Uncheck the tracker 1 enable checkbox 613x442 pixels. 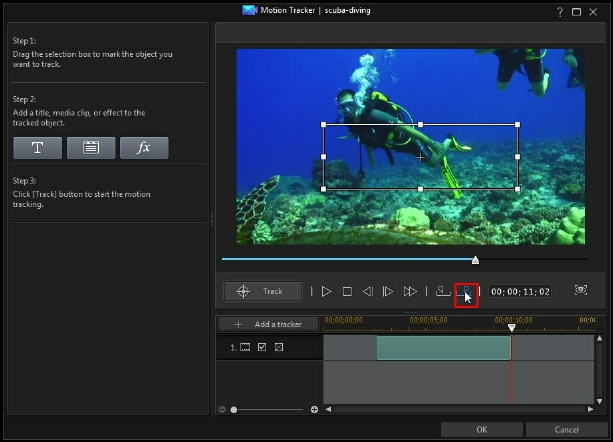pos(262,347)
